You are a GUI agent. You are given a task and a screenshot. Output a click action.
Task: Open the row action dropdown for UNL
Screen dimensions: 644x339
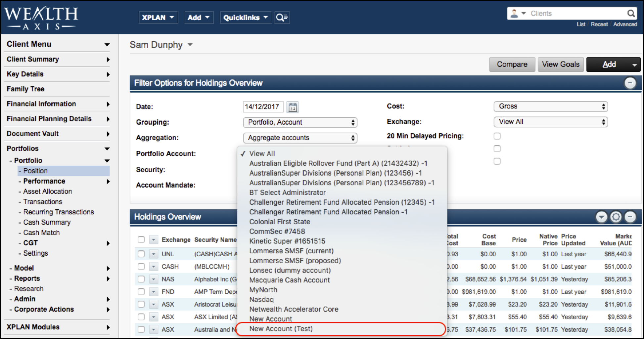point(154,254)
